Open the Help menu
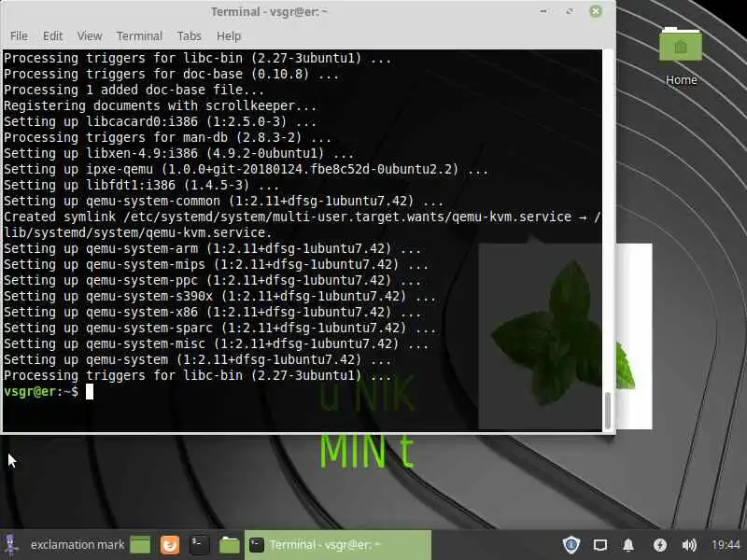747x560 pixels. pos(229,36)
